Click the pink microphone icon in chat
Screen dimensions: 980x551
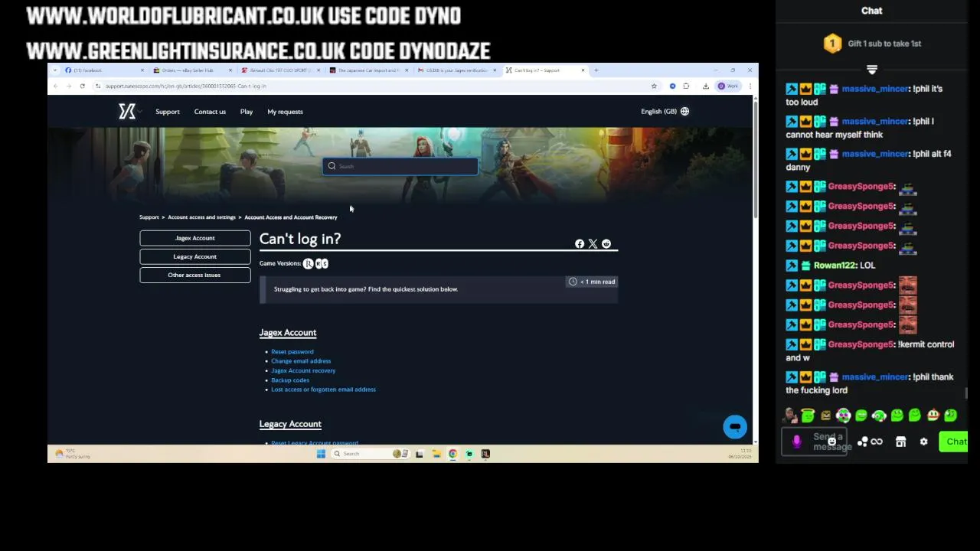coord(797,442)
